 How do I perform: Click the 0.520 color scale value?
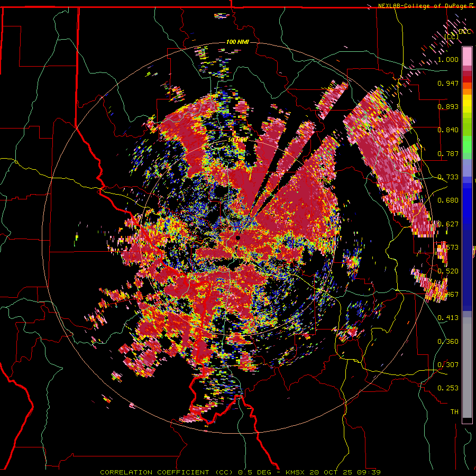448,271
